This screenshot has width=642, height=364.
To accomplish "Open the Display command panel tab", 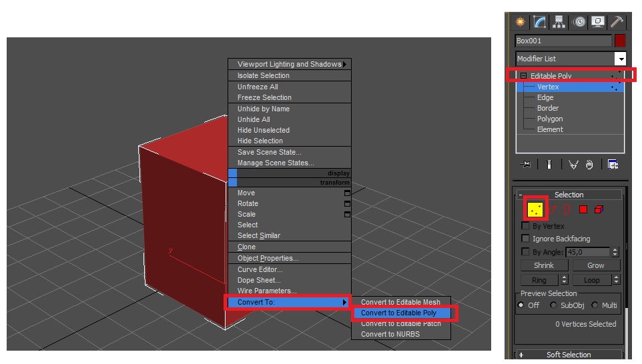I will [598, 22].
